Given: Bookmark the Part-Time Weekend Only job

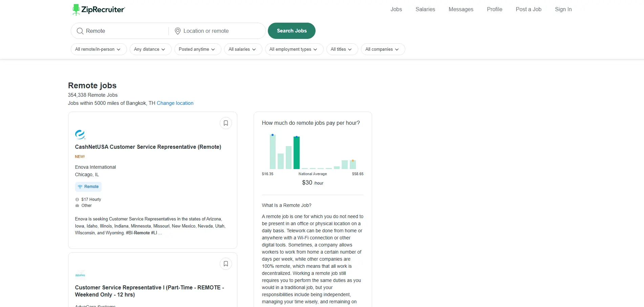Looking at the screenshot, I should pos(226,264).
